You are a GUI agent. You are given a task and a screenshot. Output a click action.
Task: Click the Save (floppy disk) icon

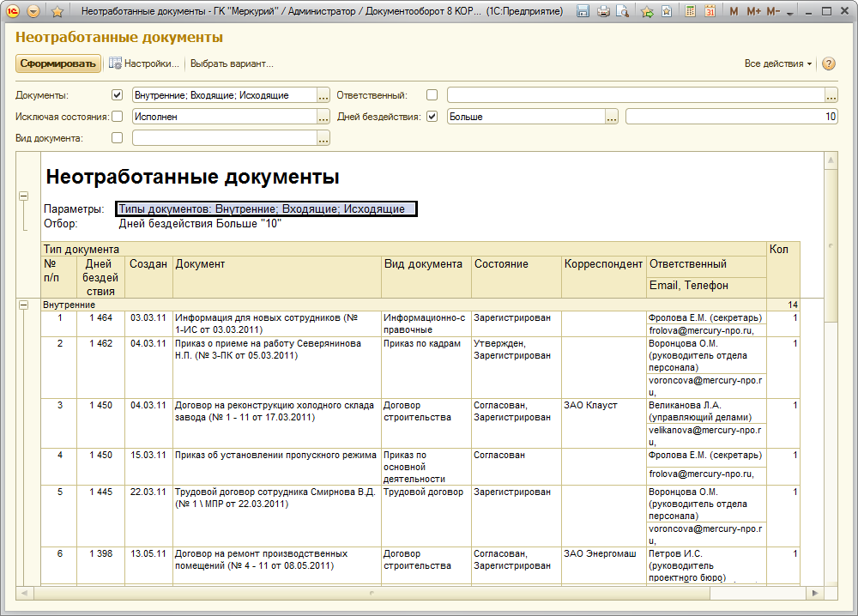[583, 11]
